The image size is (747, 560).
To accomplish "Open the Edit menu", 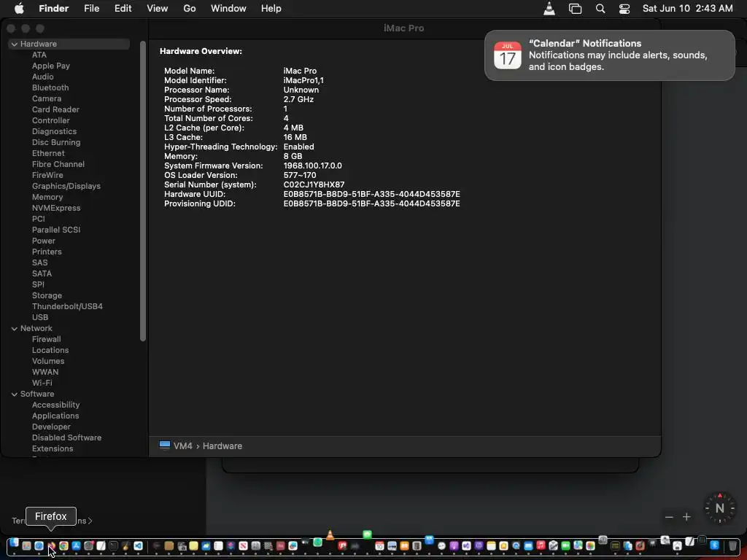I will tap(123, 8).
